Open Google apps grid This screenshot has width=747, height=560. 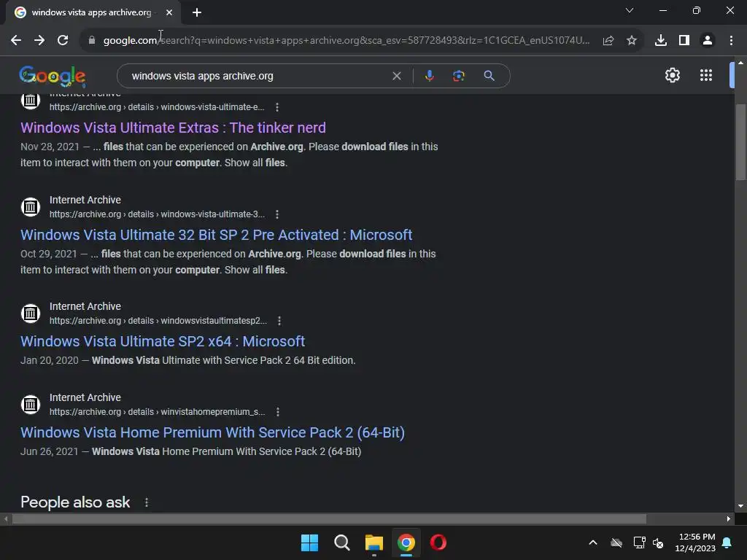point(706,75)
